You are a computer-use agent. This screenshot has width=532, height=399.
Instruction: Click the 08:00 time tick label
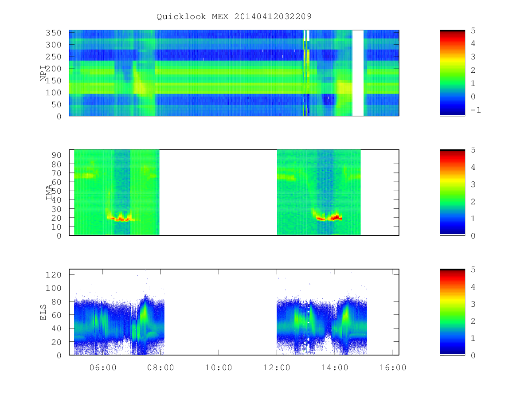click(x=161, y=367)
